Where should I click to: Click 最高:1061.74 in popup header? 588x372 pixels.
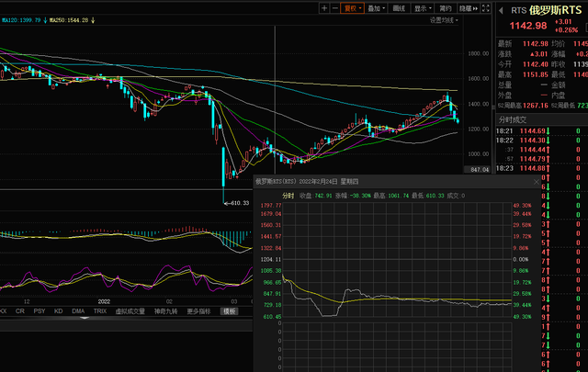click(x=391, y=196)
